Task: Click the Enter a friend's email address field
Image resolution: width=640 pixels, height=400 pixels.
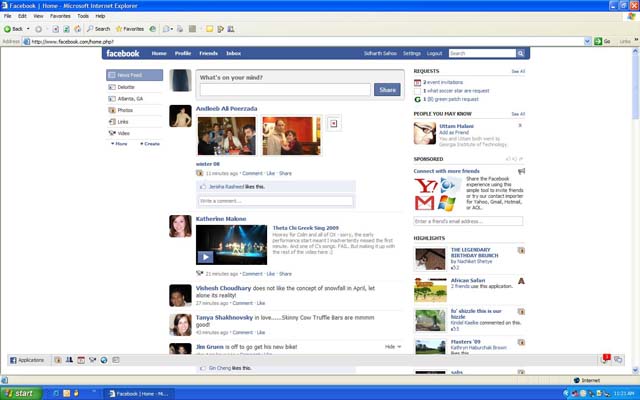Action: tap(468, 221)
